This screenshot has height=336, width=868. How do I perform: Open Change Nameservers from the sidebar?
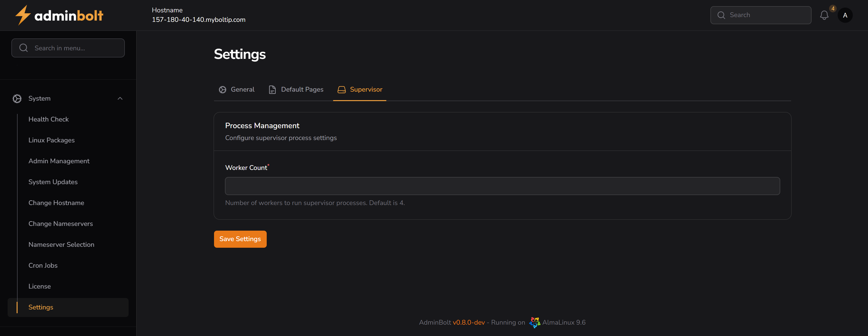pos(61,224)
